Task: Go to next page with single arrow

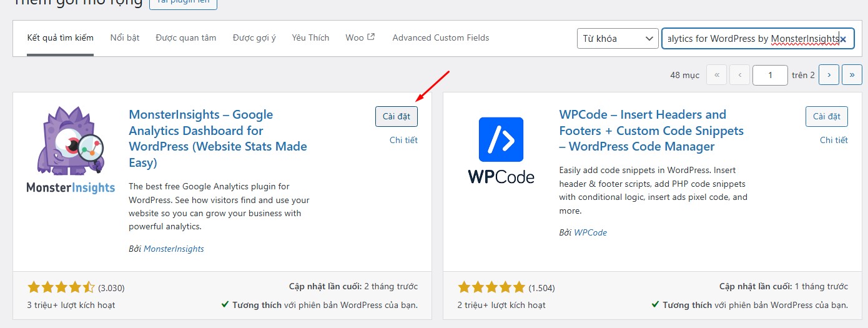Action: point(829,75)
